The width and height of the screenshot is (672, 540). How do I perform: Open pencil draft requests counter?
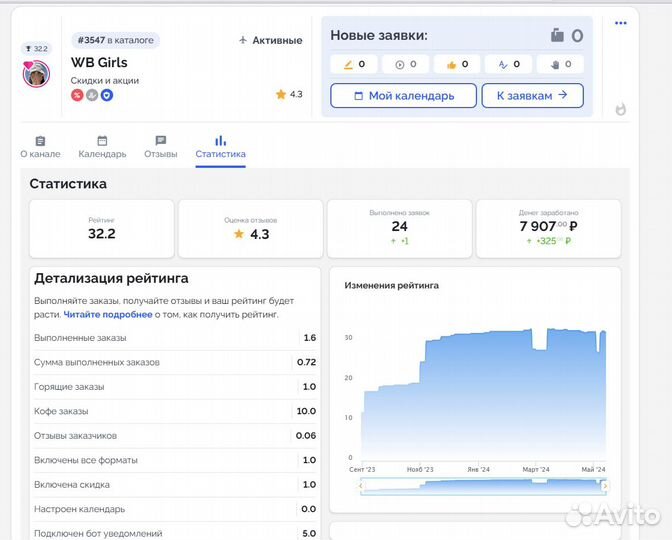pos(354,64)
